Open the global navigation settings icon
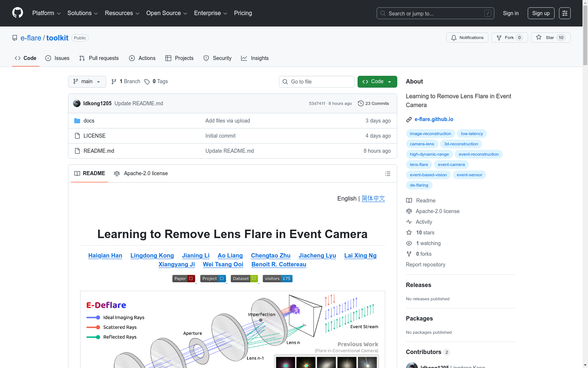The image size is (588, 368). (565, 13)
